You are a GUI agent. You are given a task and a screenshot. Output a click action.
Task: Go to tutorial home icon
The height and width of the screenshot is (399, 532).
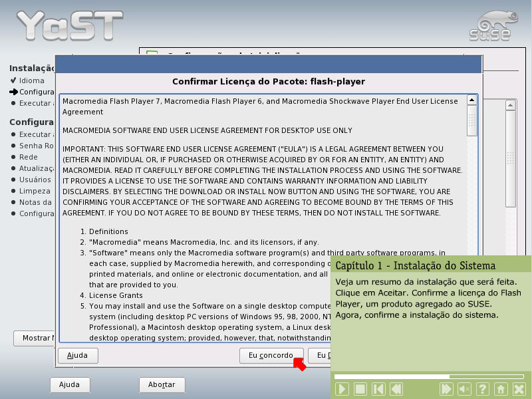coord(501,389)
